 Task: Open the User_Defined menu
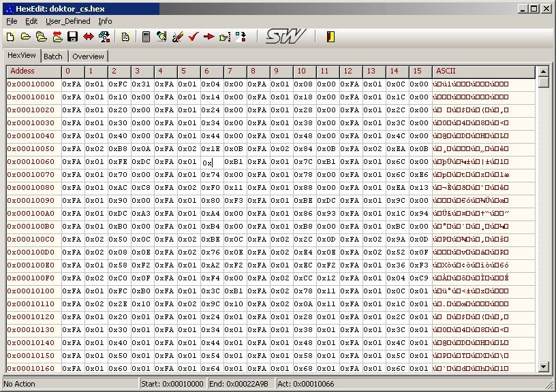coord(67,21)
